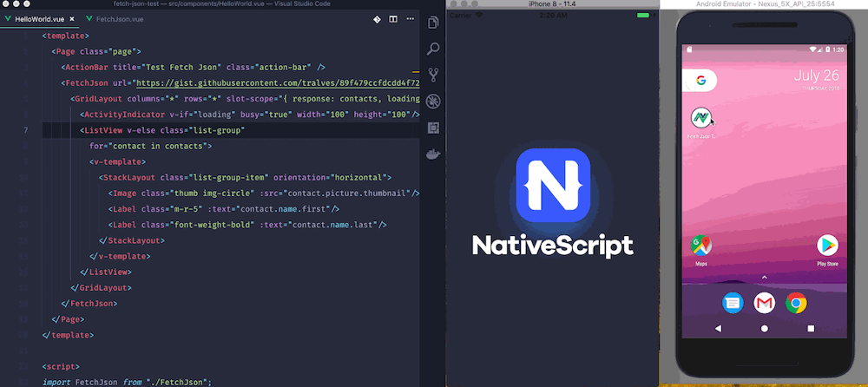The height and width of the screenshot is (387, 868).
Task: Open Gmail in the Android dock
Action: pos(764,303)
